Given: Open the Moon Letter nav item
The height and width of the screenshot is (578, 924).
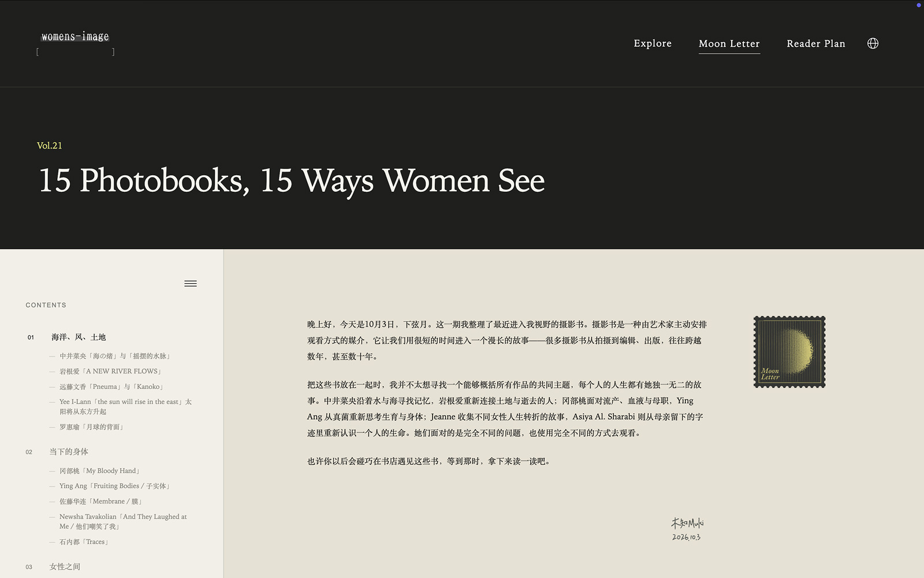Looking at the screenshot, I should 729,44.
